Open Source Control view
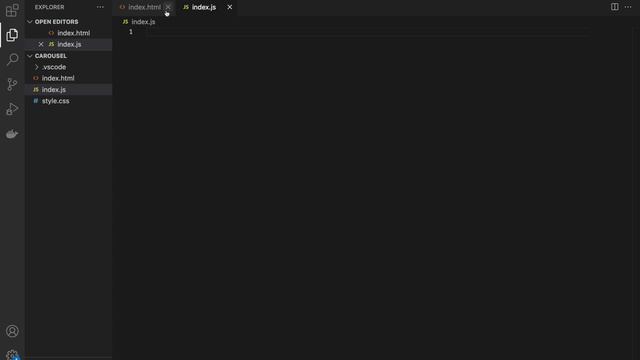Viewport: 640px width, 360px height. tap(12, 84)
